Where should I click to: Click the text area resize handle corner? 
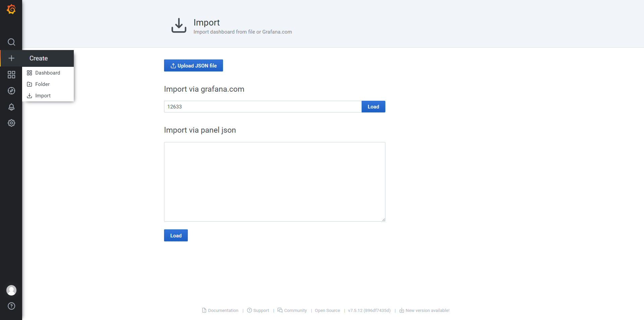[x=383, y=220]
